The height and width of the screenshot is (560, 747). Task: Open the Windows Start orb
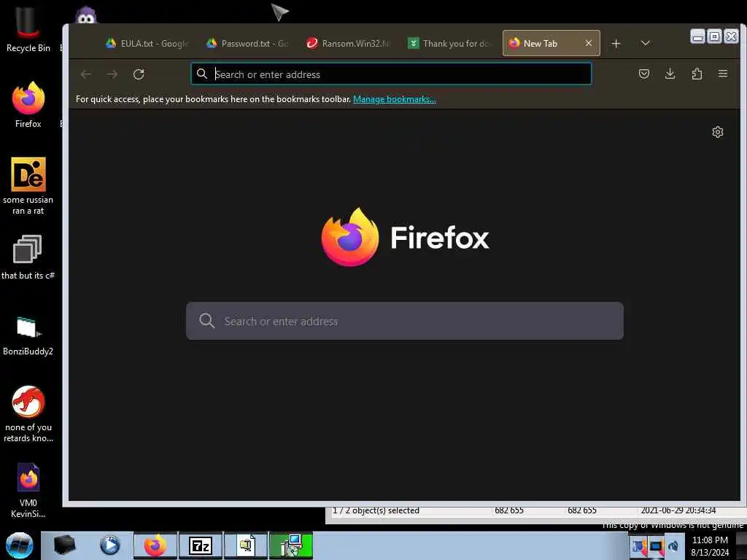pyautogui.click(x=20, y=545)
